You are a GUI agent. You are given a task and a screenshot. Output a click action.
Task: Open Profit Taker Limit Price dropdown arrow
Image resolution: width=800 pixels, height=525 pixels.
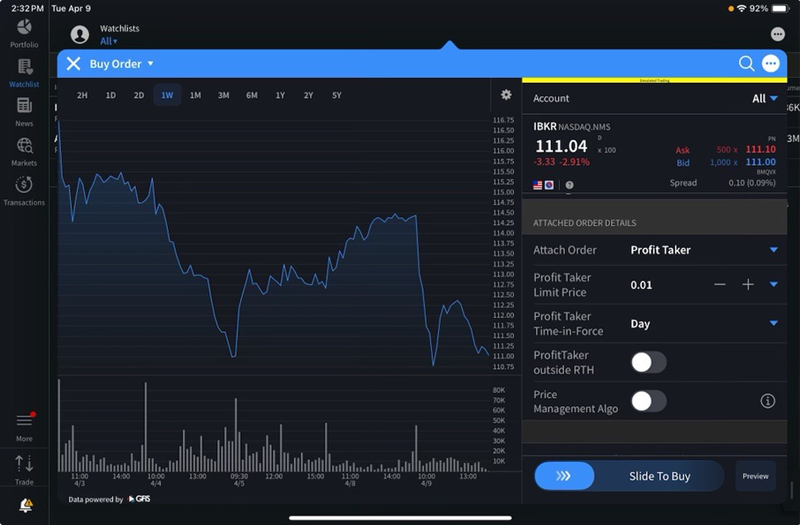click(773, 284)
